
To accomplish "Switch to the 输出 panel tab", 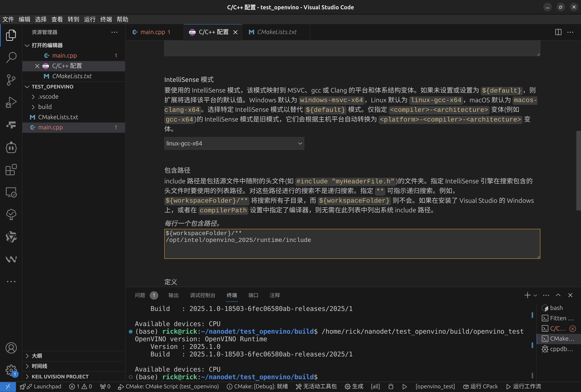I will click(173, 295).
